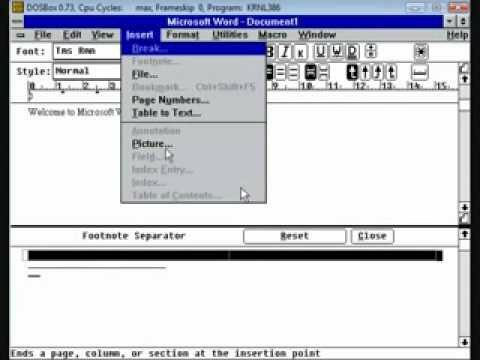Screen dimensions: 480x360
Task: Toggle the word underline W button
Action: tap(337, 52)
